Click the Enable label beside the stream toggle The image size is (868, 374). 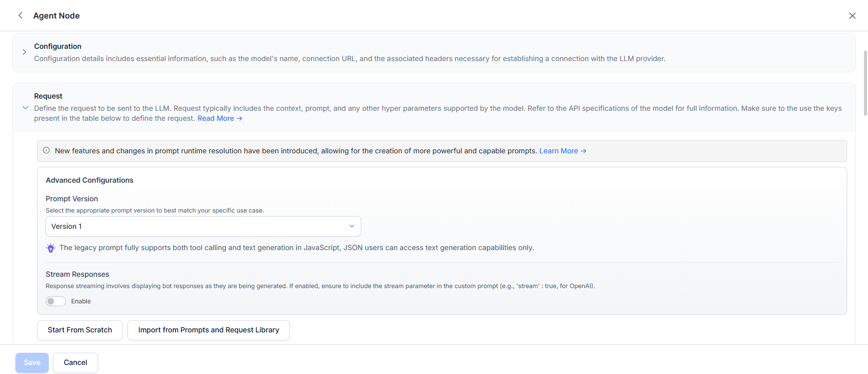pos(81,301)
